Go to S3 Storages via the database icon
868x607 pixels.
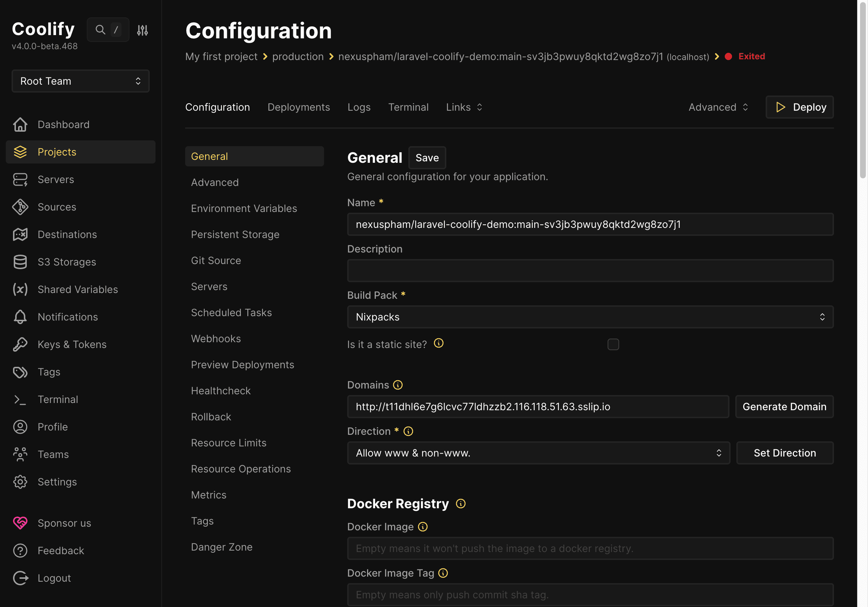[67, 262]
